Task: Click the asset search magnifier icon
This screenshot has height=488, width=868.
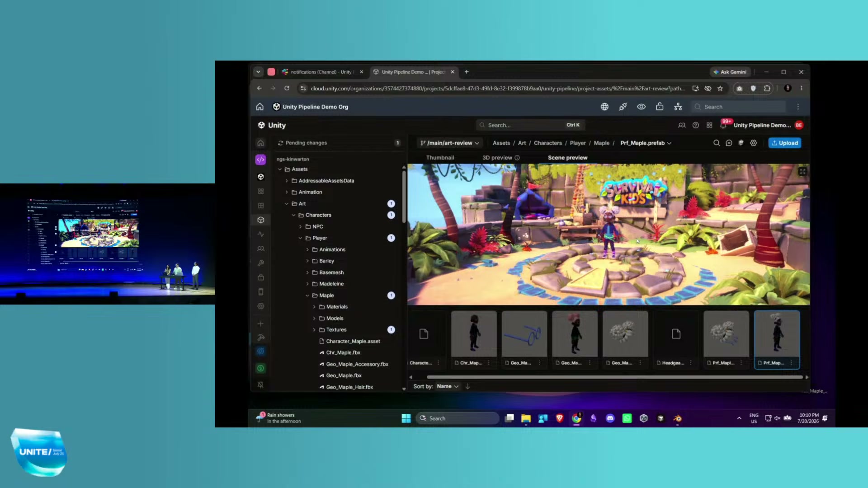Action: [x=717, y=143]
